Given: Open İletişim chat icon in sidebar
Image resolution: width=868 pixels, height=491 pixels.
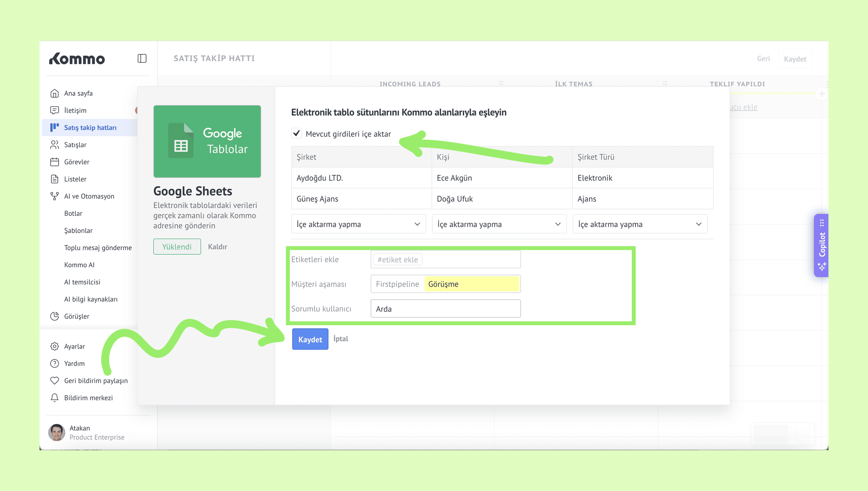Looking at the screenshot, I should (x=54, y=110).
